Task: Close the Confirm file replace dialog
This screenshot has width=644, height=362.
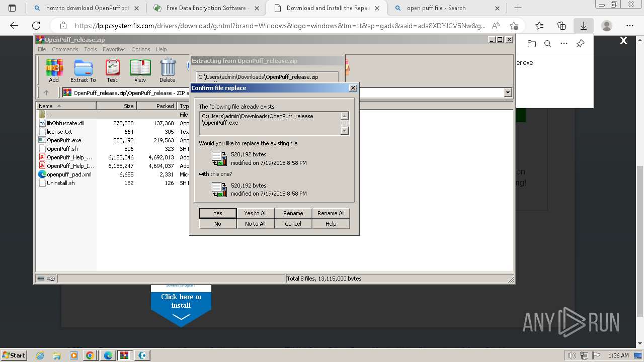Action: coord(353,88)
